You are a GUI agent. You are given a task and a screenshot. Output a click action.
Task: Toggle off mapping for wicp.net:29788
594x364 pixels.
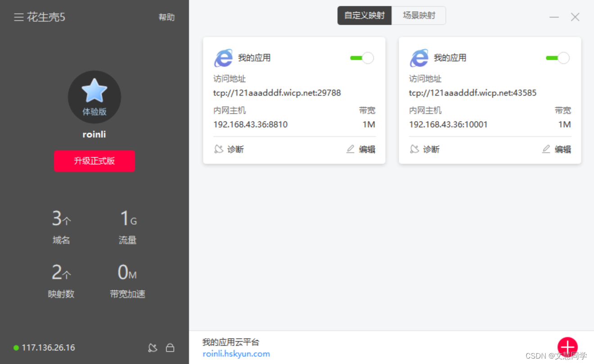point(362,58)
